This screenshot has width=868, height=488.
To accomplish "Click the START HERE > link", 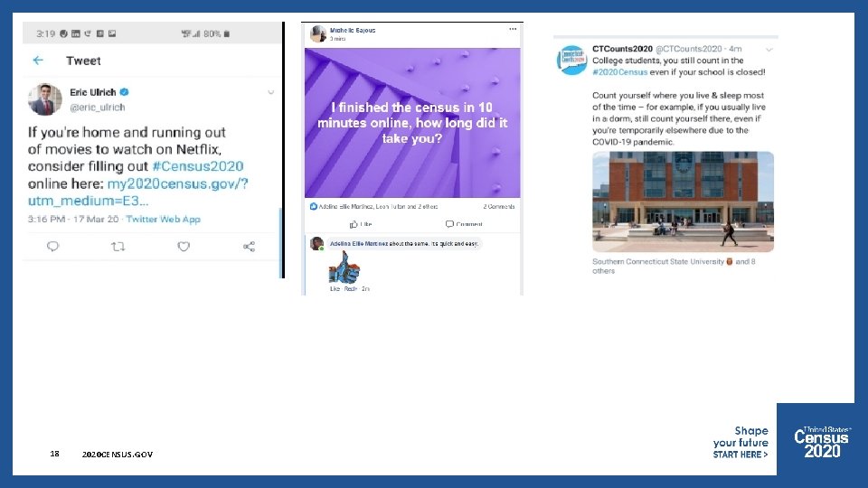I will 741,455.
